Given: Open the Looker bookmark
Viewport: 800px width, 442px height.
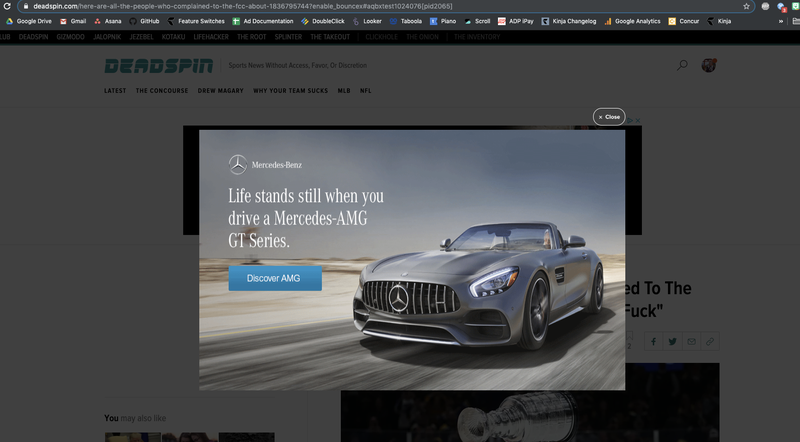Looking at the screenshot, I should pyautogui.click(x=367, y=21).
